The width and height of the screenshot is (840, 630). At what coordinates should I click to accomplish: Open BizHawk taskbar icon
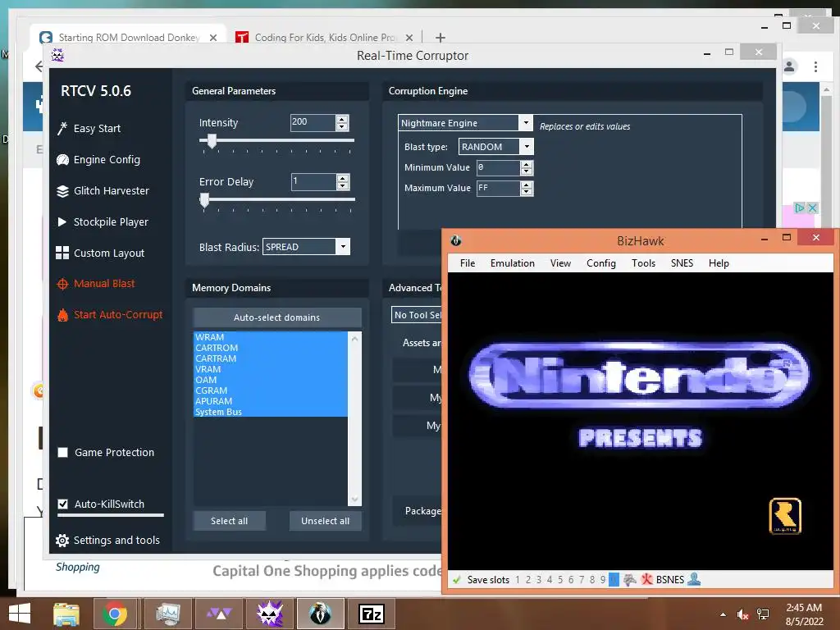tap(321, 614)
